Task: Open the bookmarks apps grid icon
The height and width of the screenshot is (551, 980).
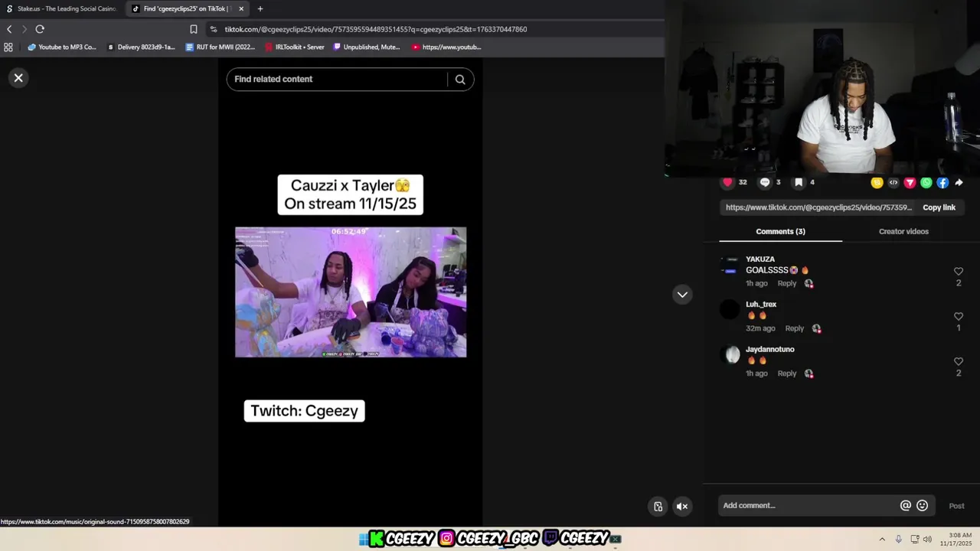Action: pos(8,47)
